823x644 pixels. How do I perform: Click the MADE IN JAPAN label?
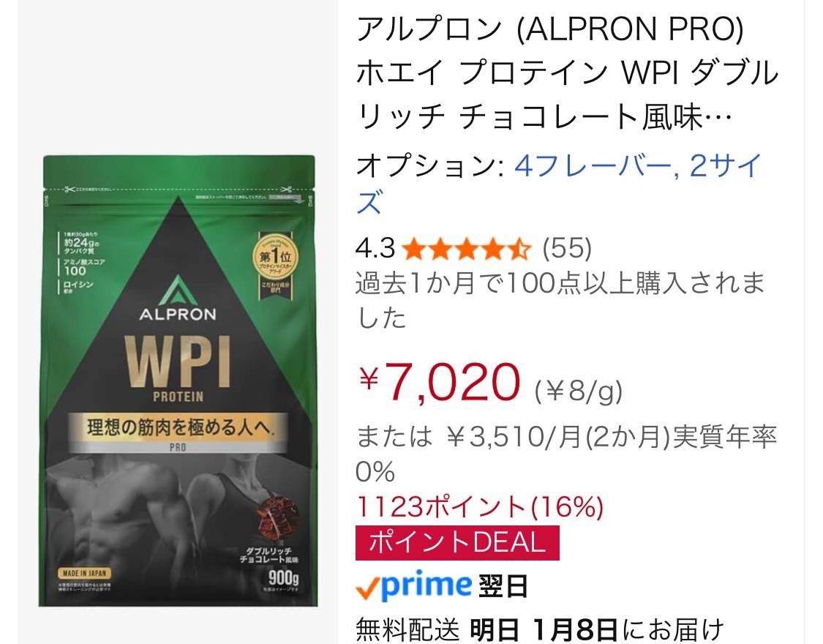[84, 573]
